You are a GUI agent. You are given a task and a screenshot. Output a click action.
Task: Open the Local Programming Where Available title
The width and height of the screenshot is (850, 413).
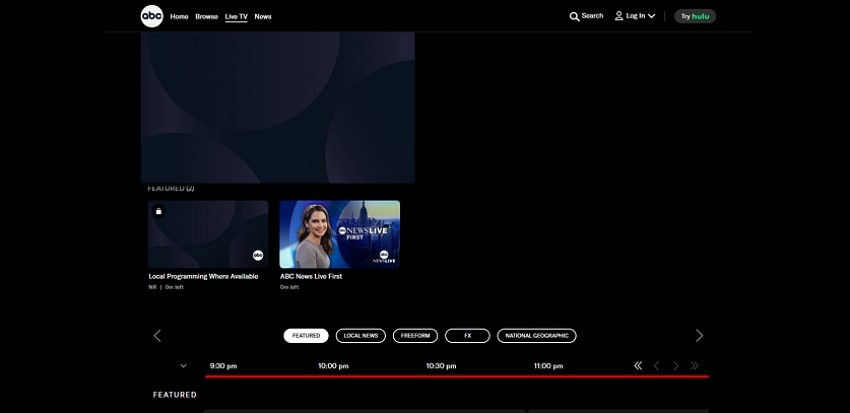tap(203, 276)
